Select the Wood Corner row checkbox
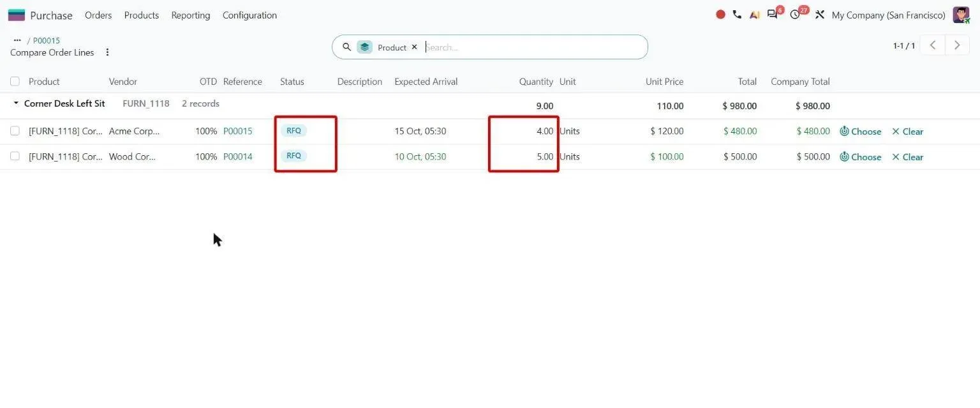Image resolution: width=980 pixels, height=408 pixels. tap(15, 156)
